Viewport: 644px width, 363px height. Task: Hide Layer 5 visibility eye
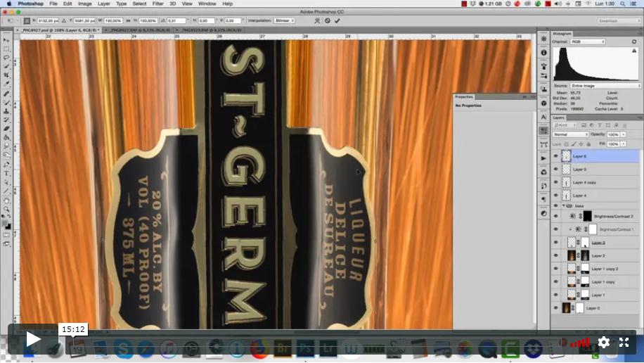[555, 170]
